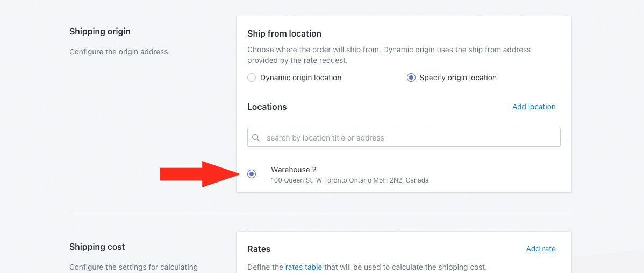644x273 pixels.
Task: Click the Shipping cost section heading
Action: click(x=97, y=247)
